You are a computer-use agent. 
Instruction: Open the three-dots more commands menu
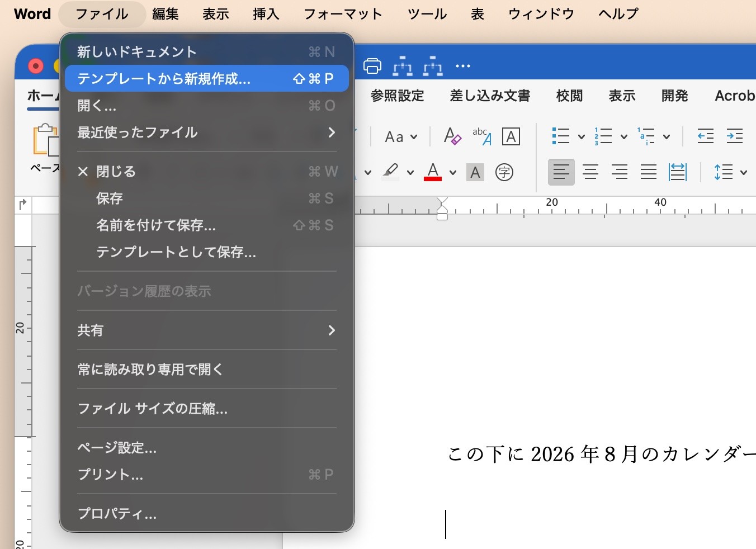tap(463, 66)
